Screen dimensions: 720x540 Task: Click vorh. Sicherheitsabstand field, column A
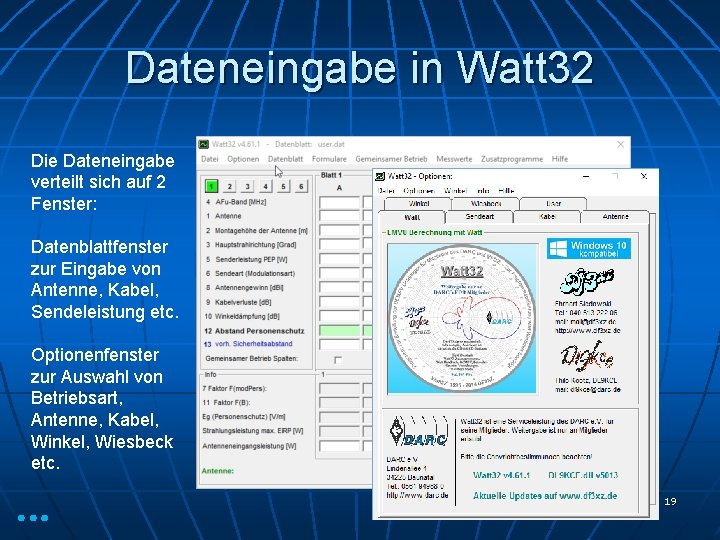click(339, 344)
